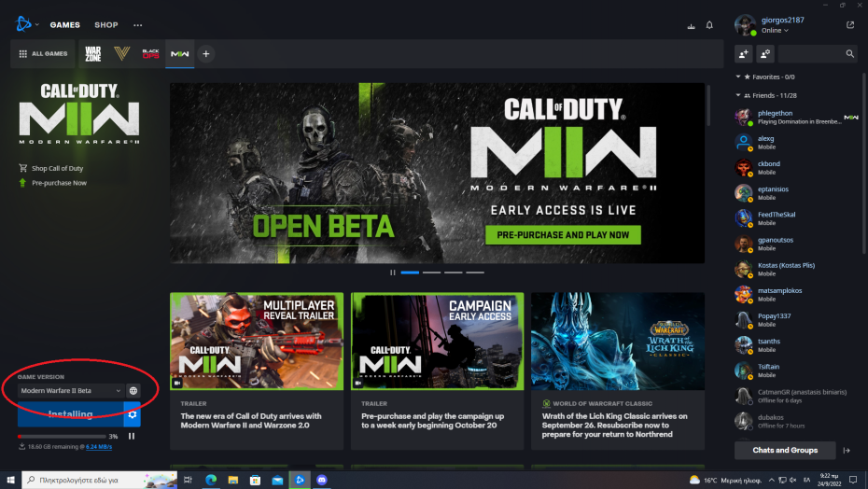Pause the banner carousel

point(393,272)
